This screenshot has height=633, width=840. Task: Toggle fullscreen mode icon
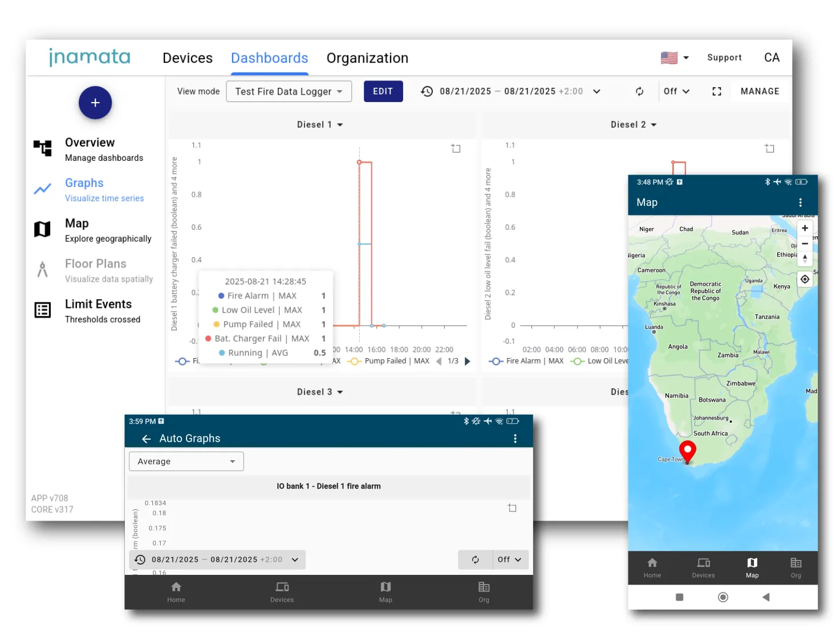click(x=717, y=91)
